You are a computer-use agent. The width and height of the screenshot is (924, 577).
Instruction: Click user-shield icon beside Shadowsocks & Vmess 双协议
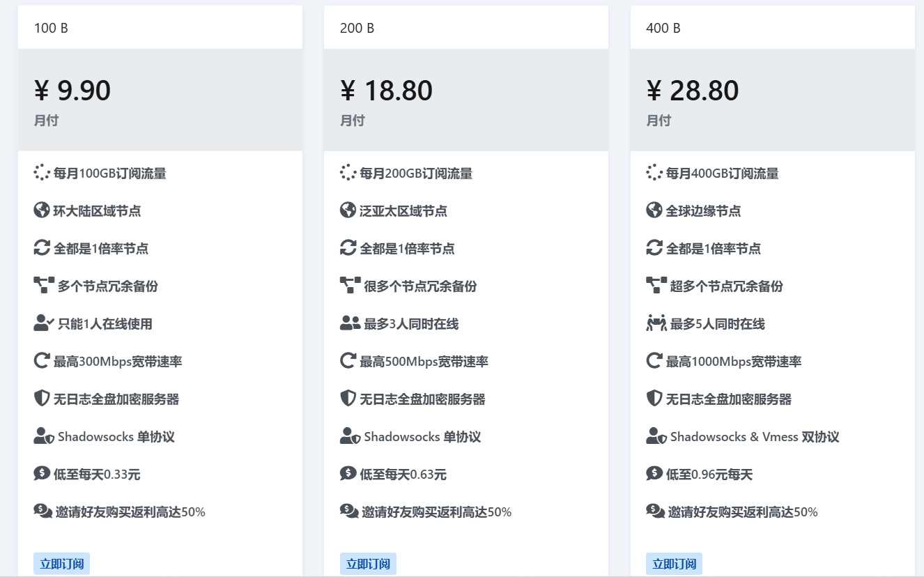coord(656,437)
